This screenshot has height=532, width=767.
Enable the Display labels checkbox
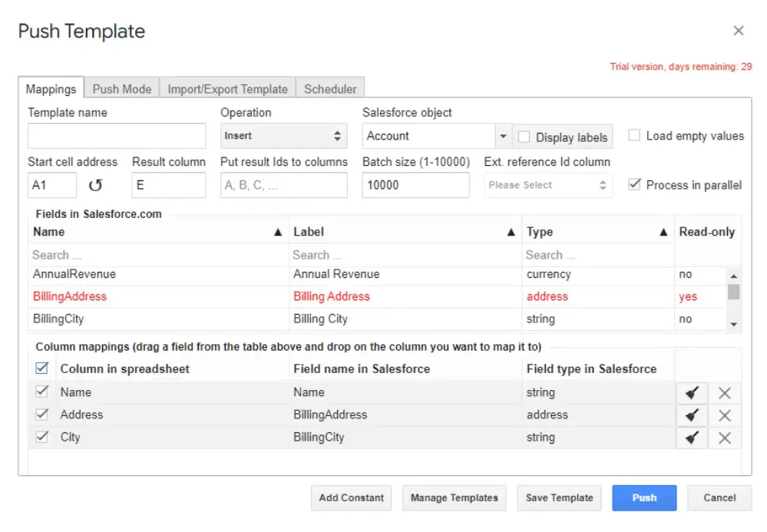click(x=525, y=137)
